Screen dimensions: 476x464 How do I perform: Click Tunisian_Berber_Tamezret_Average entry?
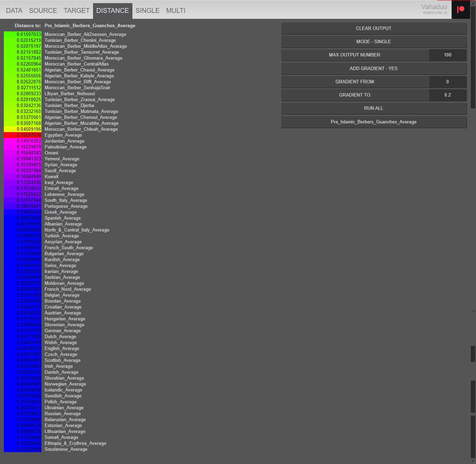coord(82,52)
